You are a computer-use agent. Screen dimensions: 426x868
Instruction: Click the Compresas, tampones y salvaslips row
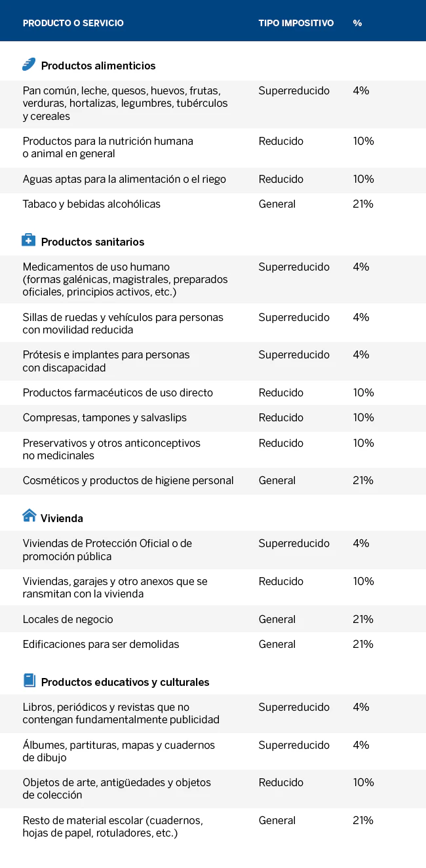pos(213,418)
